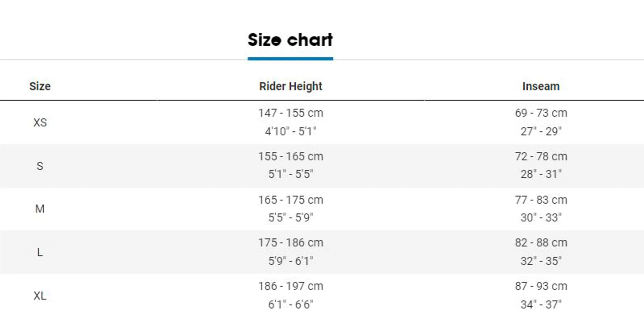Select the L size row label
Screen dimensions: 644x327
click(x=40, y=252)
